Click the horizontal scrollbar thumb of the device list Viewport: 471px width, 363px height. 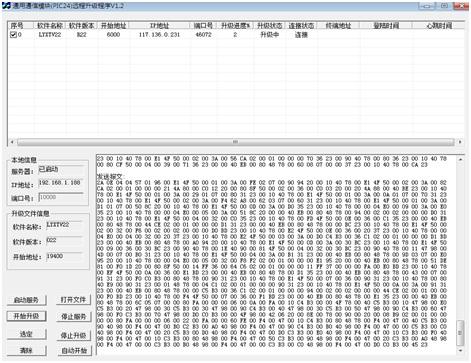coord(235,142)
